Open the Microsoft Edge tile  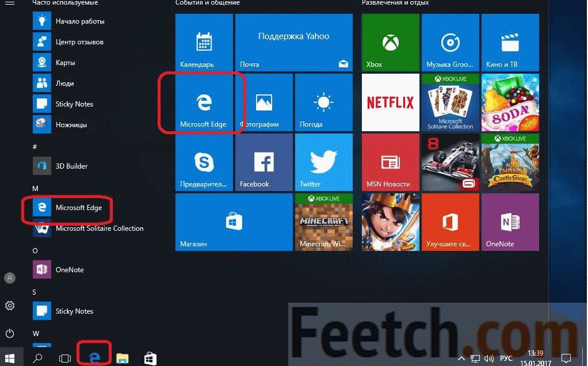tap(204, 104)
